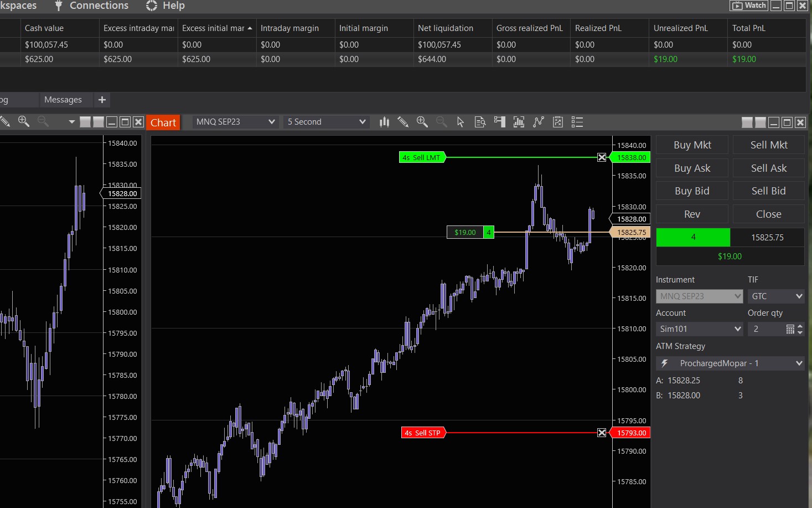Toggle the Chart Trader panel icon
The image size is (812, 508).
[499, 122]
